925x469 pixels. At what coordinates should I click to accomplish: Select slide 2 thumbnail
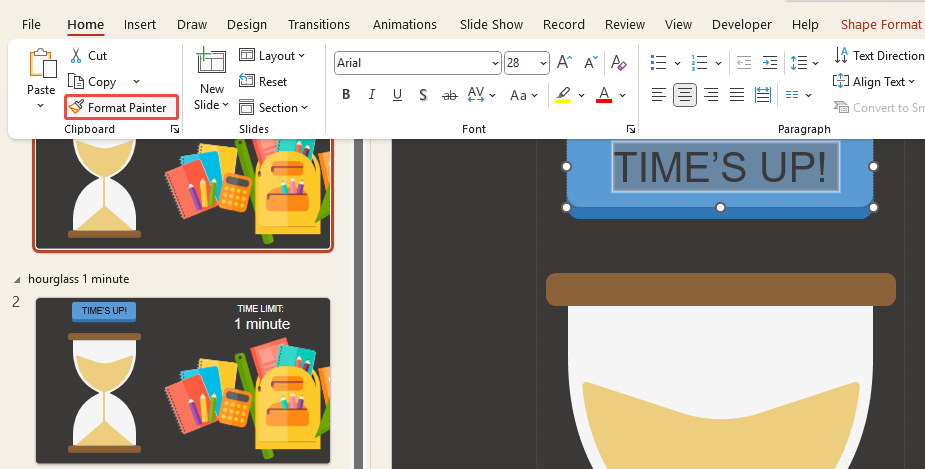pyautogui.click(x=183, y=381)
